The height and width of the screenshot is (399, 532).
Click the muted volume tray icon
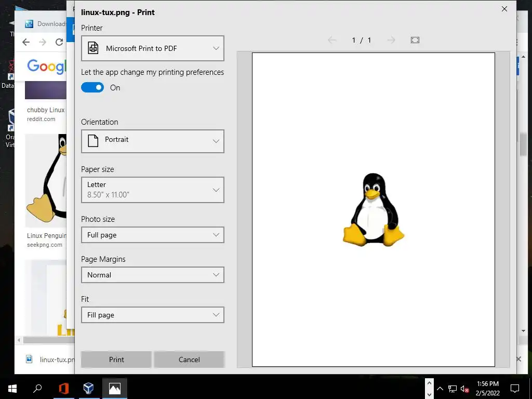464,389
